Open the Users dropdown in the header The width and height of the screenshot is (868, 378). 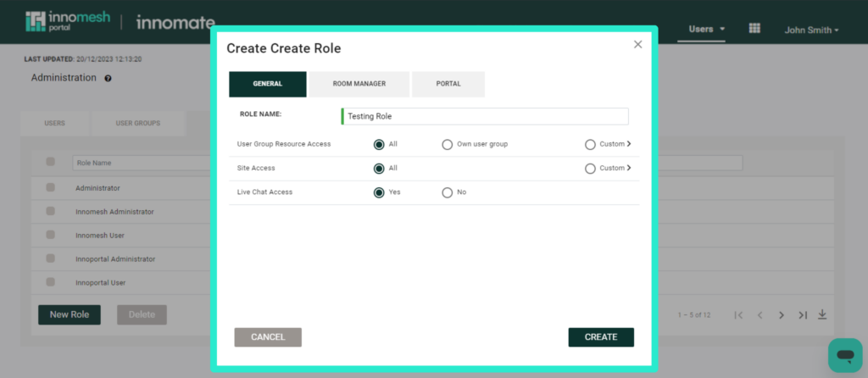click(706, 29)
